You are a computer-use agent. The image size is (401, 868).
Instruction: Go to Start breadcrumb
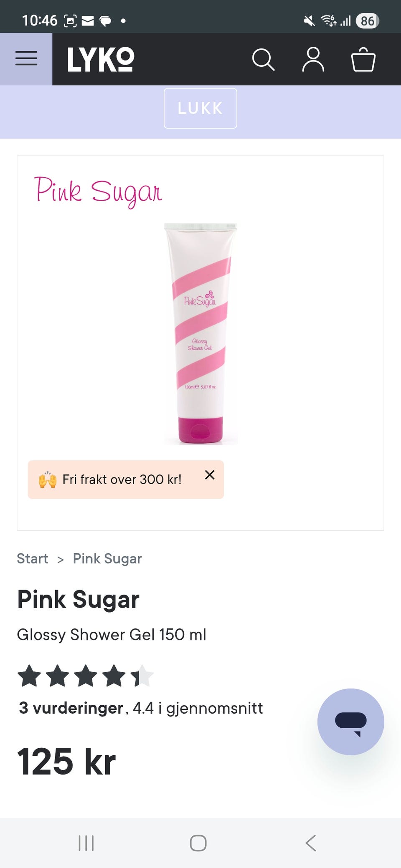pos(33,558)
